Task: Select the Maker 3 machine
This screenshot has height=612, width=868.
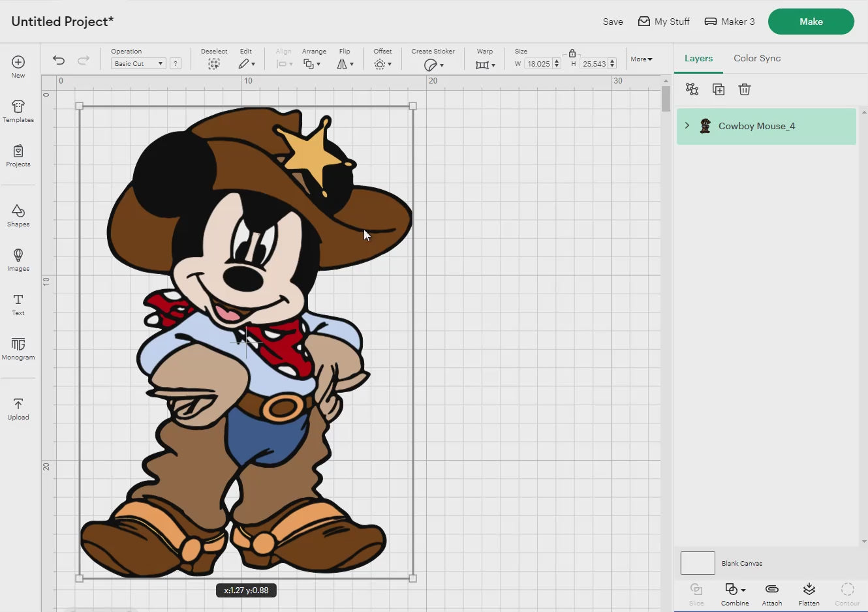Action: [x=730, y=22]
